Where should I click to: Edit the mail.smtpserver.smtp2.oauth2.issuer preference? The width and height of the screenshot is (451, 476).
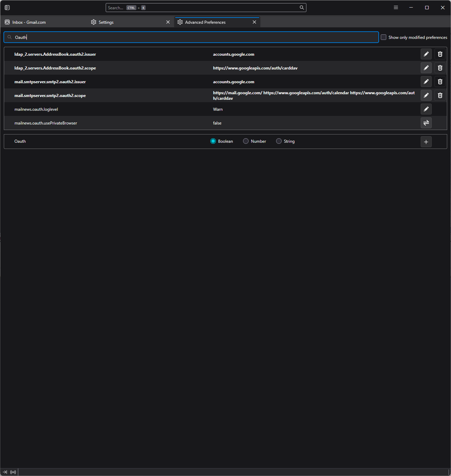coord(426,82)
